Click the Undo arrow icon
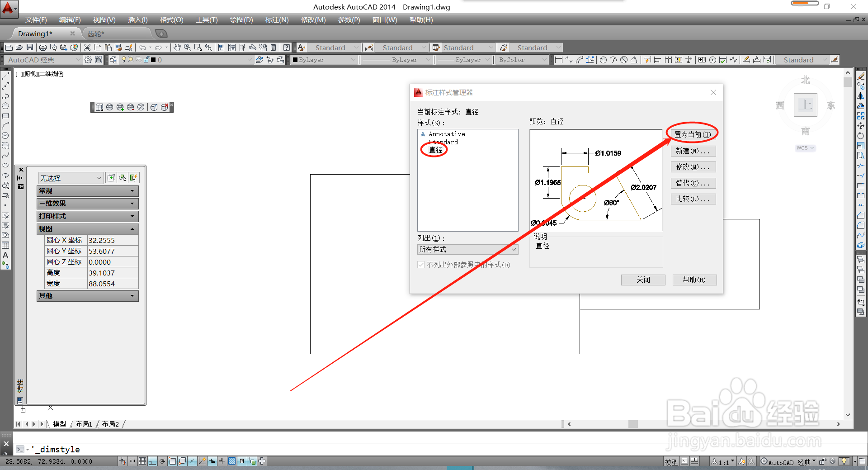The width and height of the screenshot is (868, 470). [142, 47]
